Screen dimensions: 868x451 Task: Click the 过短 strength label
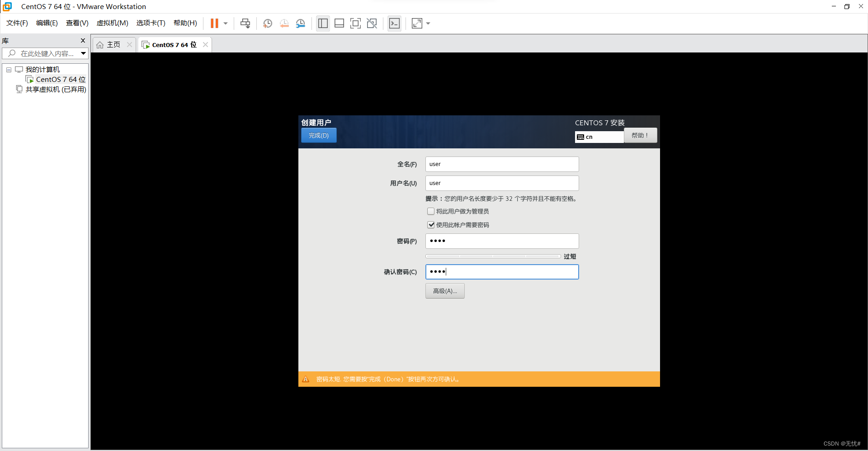click(570, 256)
